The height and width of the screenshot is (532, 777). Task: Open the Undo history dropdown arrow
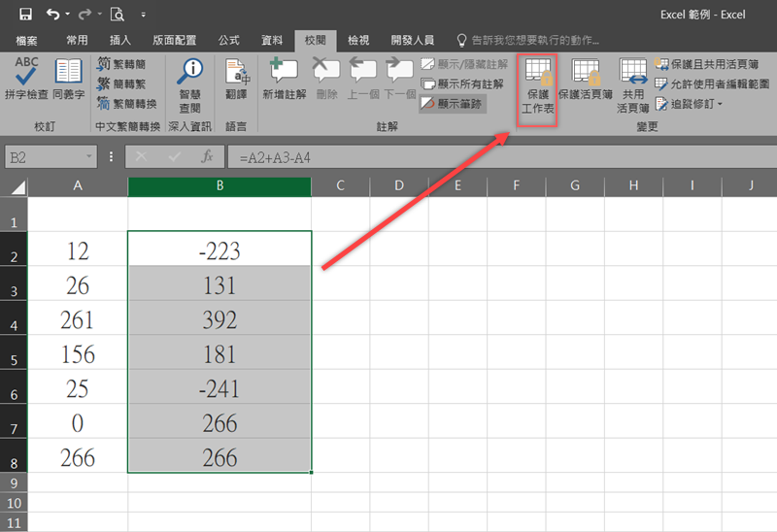tap(66, 15)
